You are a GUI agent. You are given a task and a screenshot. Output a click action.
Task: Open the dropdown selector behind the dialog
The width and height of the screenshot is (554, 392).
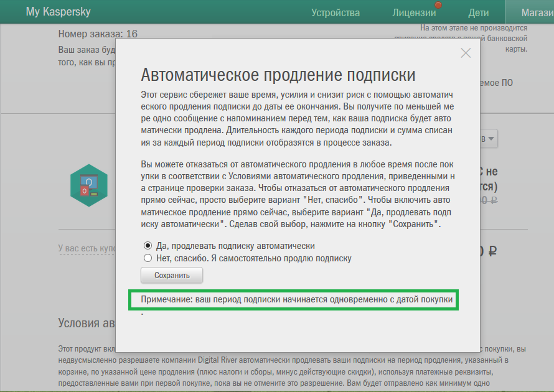[x=488, y=139]
